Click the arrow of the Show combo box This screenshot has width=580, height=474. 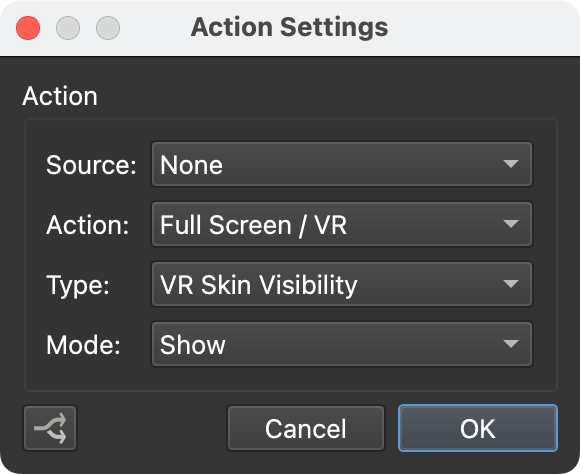(x=511, y=344)
